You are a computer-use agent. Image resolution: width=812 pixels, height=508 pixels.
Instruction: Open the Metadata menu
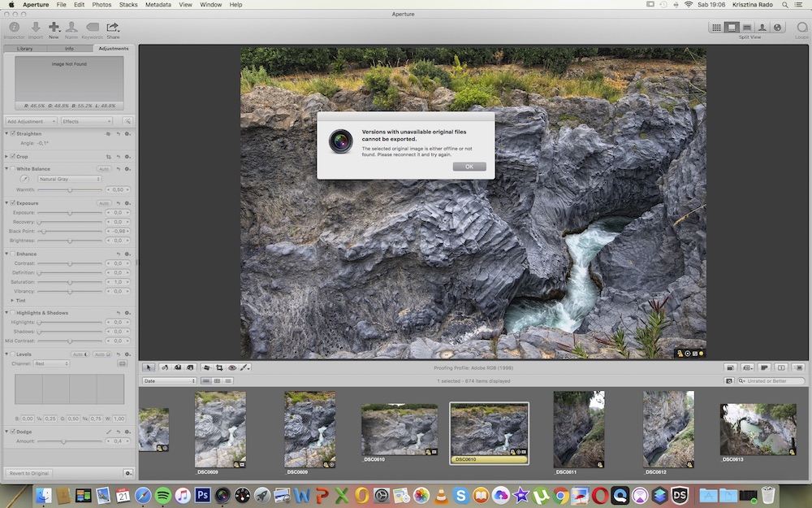158,5
